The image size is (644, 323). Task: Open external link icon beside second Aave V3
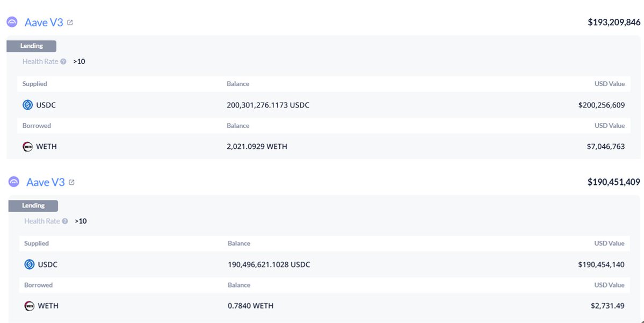coord(72,182)
